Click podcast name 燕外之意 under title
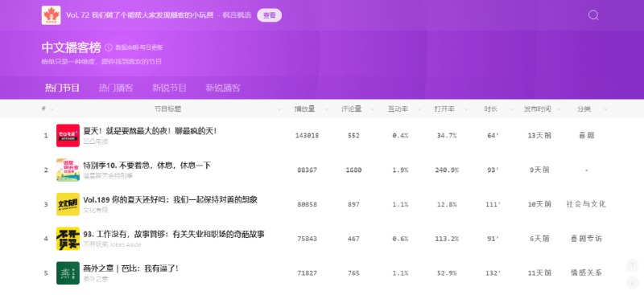Viewport: 644px width, 295px height. pos(96,279)
